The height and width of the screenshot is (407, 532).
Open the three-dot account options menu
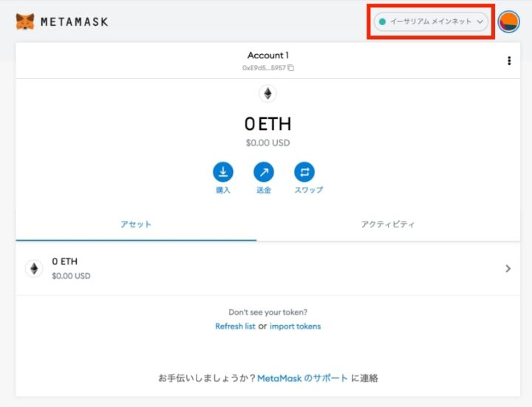(509, 61)
